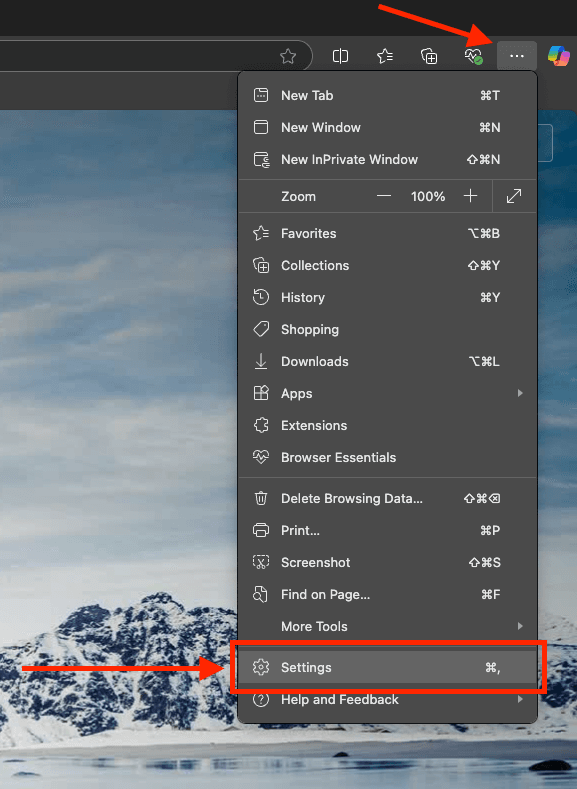Open a New InPrivate Window
This screenshot has height=789, width=577.
387,160
